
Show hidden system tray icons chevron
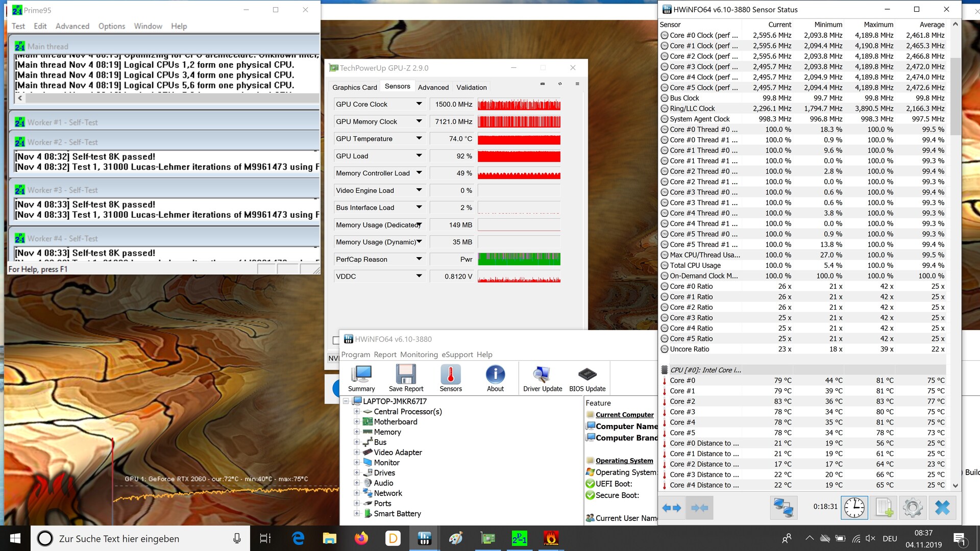coord(810,538)
